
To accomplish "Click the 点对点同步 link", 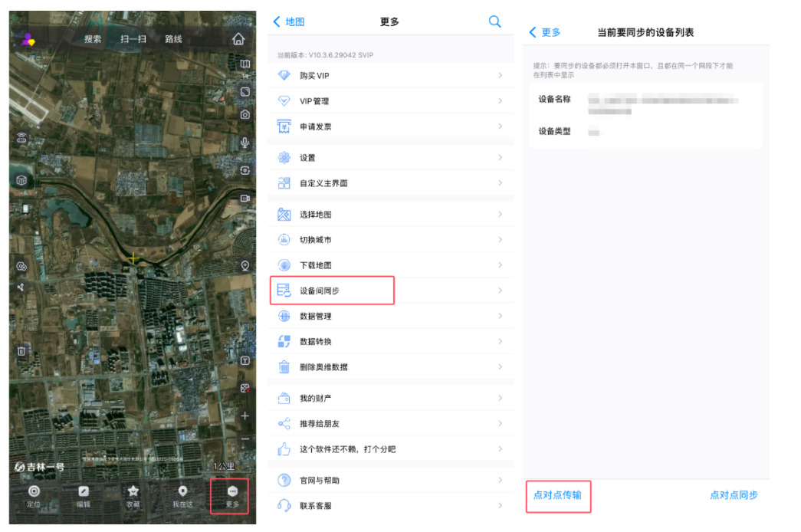I will tap(734, 495).
